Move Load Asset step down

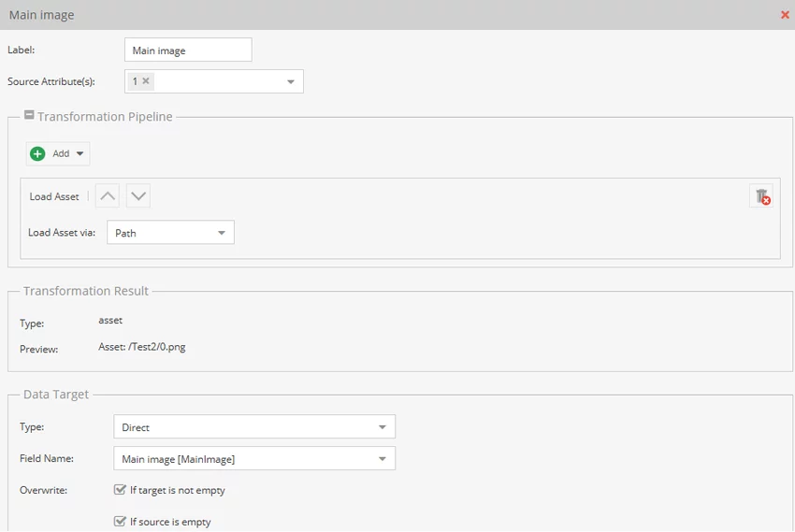coord(137,195)
